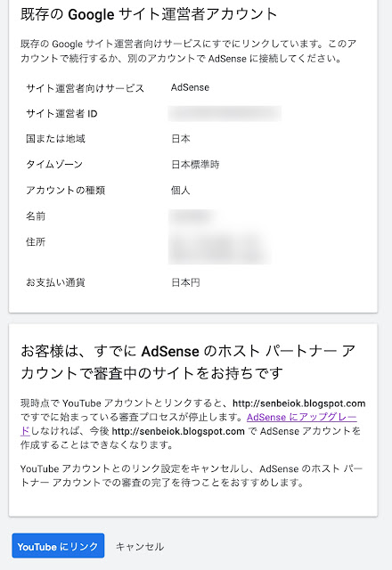Click the 既存の Google サイト運営者アカウント heading
This screenshot has width=392, height=570.
(149, 14)
